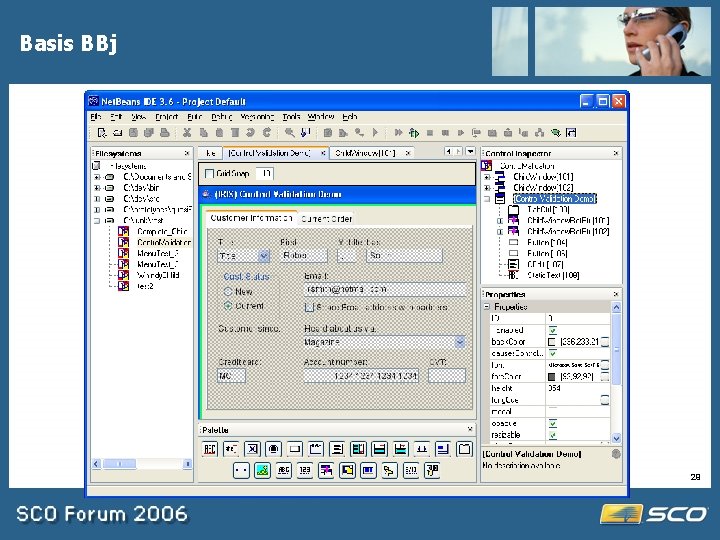
Task: Open the Magazine heard-about-us dropdown
Action: [x=460, y=342]
